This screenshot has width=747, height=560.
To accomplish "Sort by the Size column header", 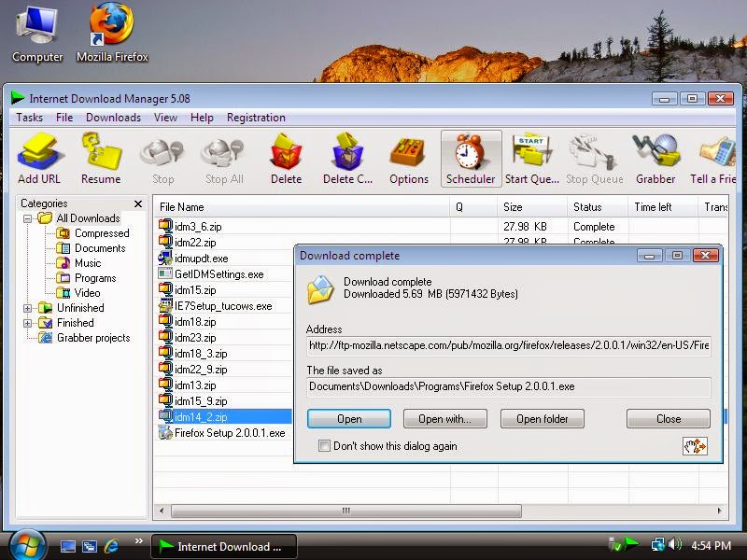I will tap(532, 207).
